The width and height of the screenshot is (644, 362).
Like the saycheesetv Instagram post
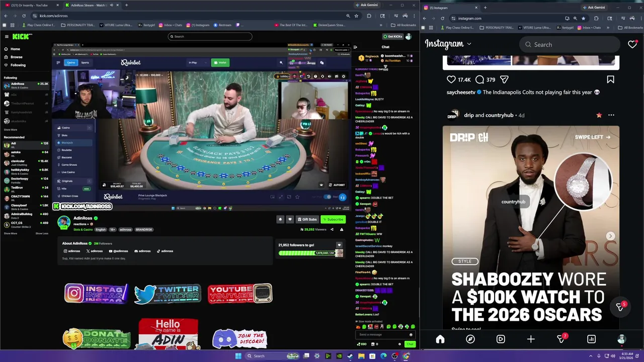(451, 79)
